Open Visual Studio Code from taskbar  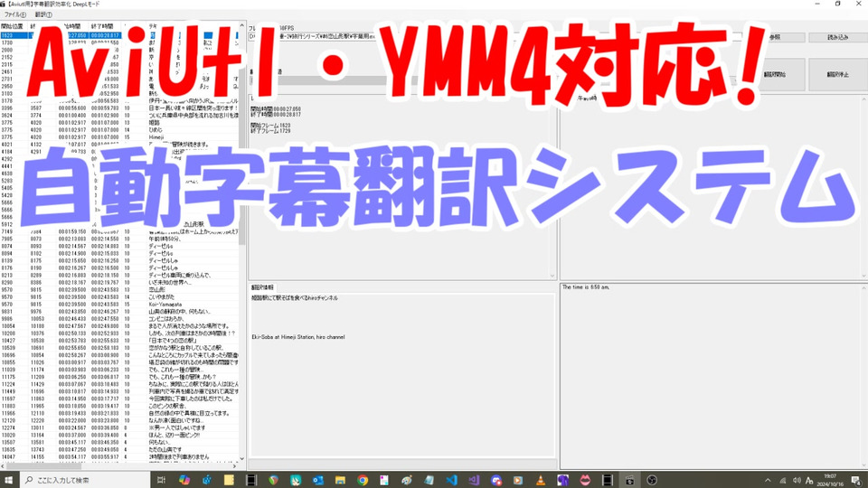451,480
